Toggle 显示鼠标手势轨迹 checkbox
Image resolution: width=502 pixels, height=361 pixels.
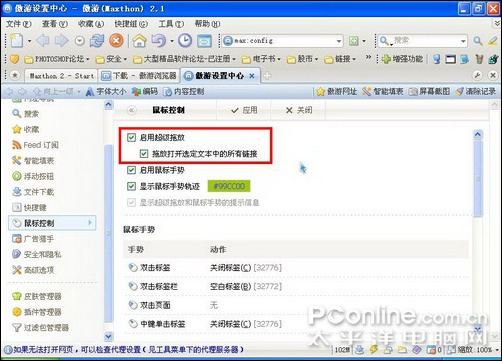tap(131, 186)
